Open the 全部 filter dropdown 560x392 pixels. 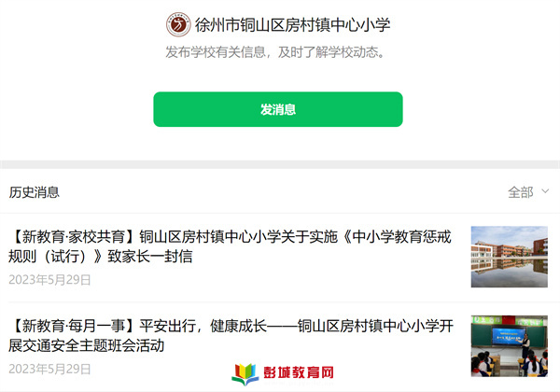(x=528, y=192)
